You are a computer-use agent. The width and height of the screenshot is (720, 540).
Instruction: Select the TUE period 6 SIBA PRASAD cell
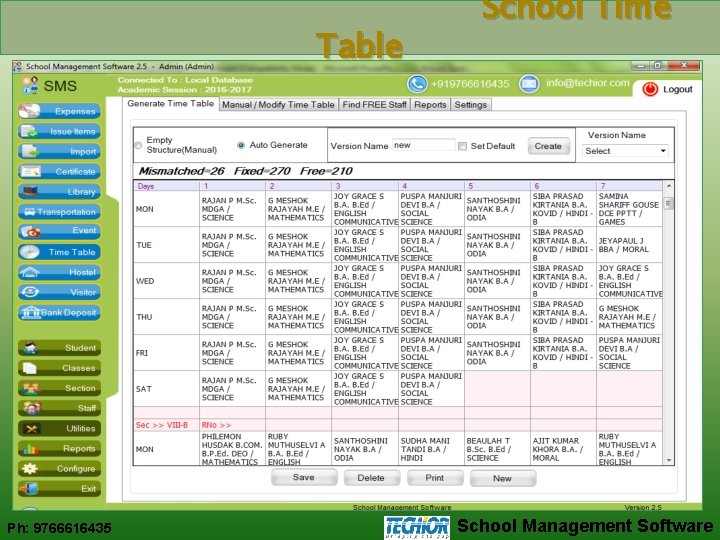(x=563, y=245)
